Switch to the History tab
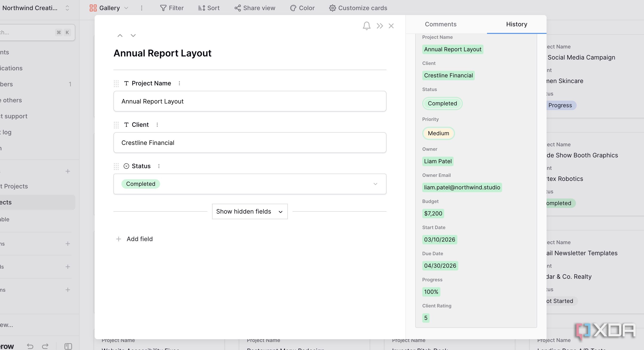Screen dimensions: 644x350 click(516, 24)
